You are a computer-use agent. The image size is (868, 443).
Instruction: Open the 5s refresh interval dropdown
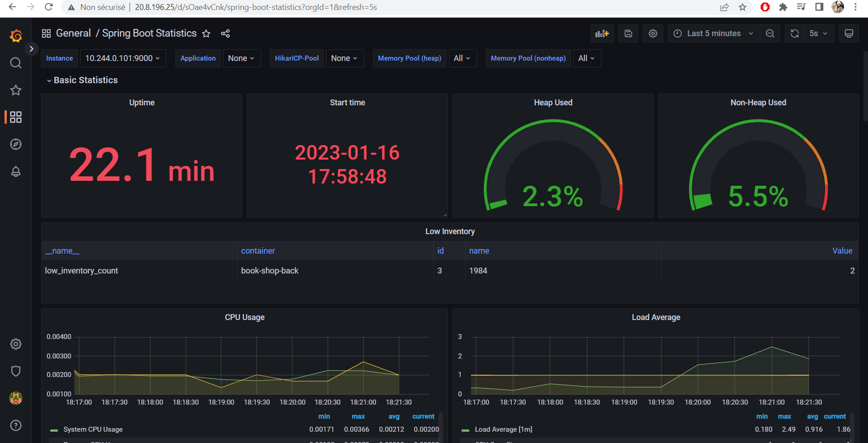(x=818, y=33)
